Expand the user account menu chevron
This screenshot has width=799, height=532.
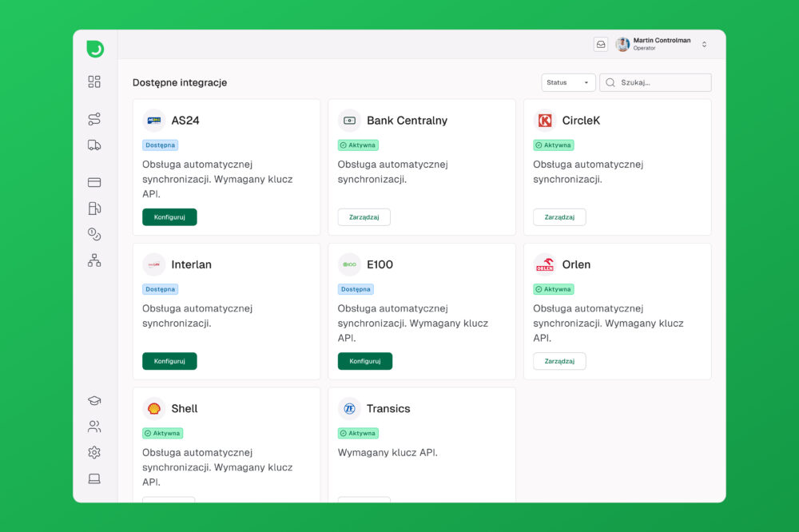pos(704,45)
